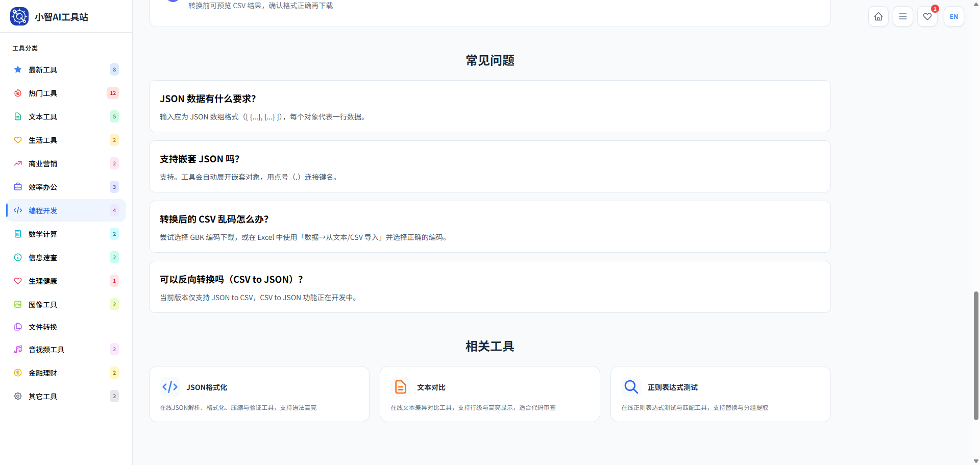The image size is (980, 465).
Task: Click the calculator icon beside 数学计算
Action: point(18,234)
